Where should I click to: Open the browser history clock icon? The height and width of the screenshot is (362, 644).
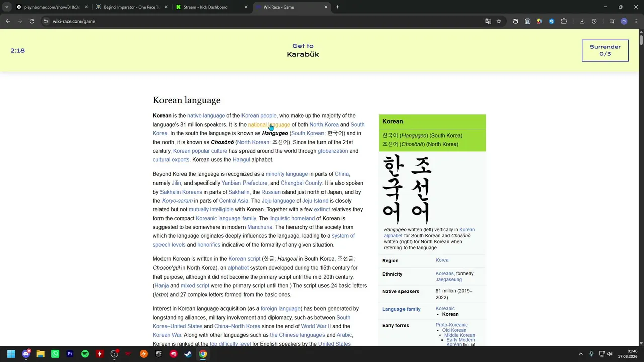point(594,21)
